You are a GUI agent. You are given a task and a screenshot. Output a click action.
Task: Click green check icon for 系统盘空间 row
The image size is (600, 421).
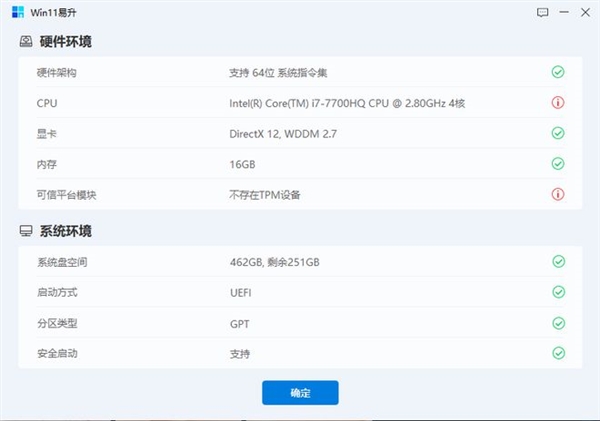tap(559, 261)
